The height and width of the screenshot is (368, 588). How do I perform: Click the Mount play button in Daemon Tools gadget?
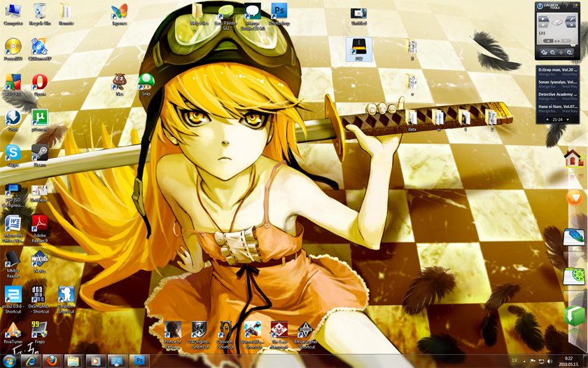click(x=542, y=19)
